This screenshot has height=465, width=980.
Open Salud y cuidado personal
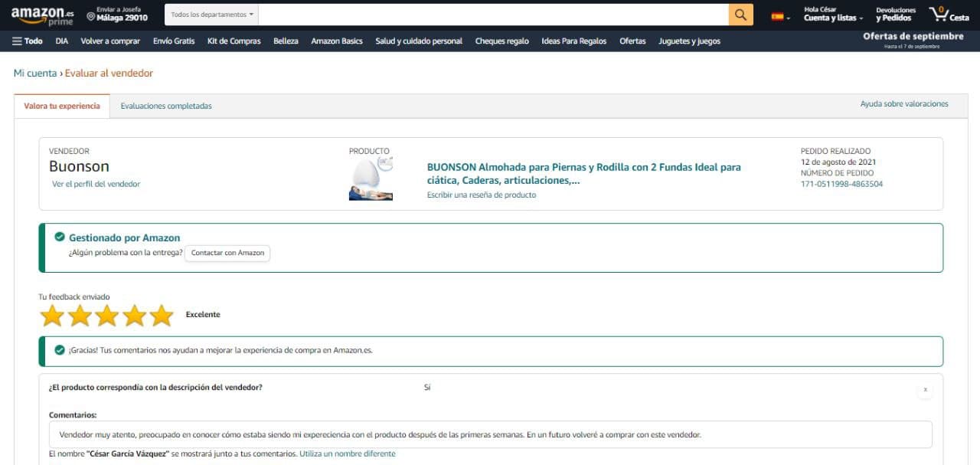coord(419,41)
